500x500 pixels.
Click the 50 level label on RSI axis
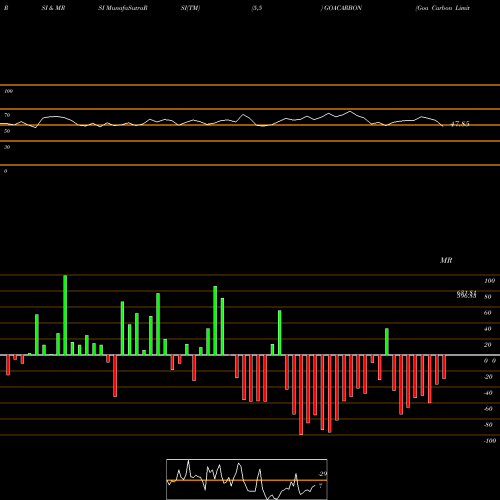[x=7, y=131]
